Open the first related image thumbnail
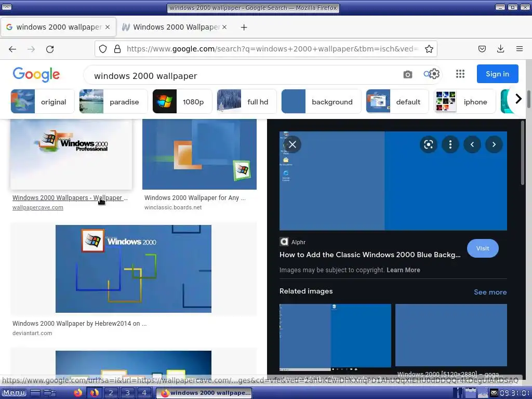The image size is (532, 399). click(x=335, y=338)
